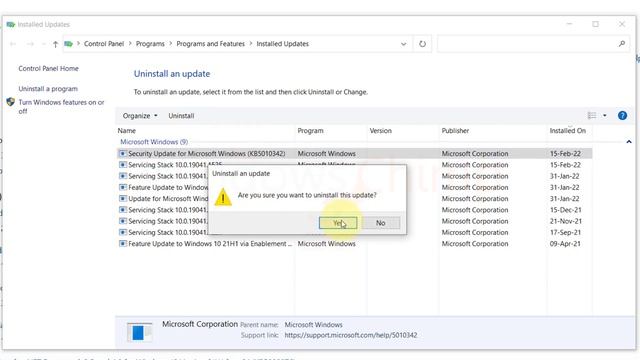Open the recent locations dropdown arrow
This screenshot has height=360, width=640.
pyautogui.click(x=43, y=44)
